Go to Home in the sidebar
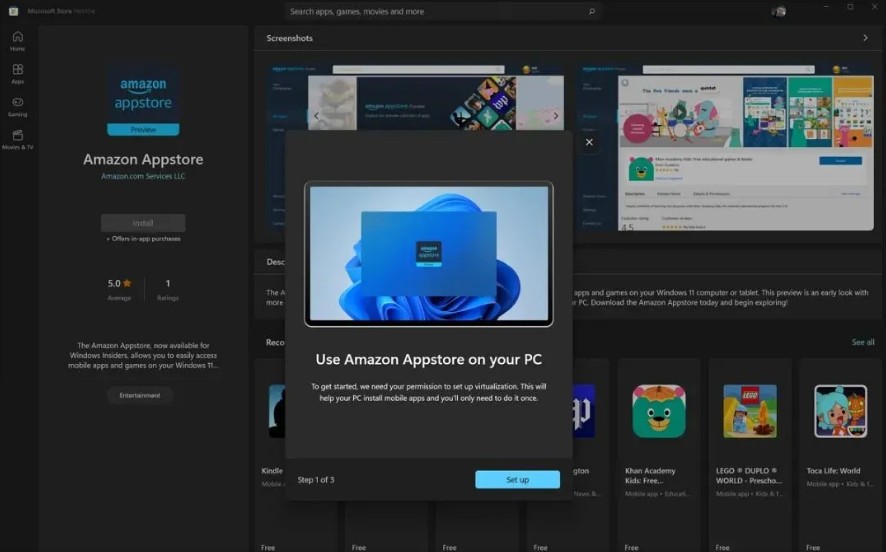The height and width of the screenshot is (552, 886). [x=18, y=41]
